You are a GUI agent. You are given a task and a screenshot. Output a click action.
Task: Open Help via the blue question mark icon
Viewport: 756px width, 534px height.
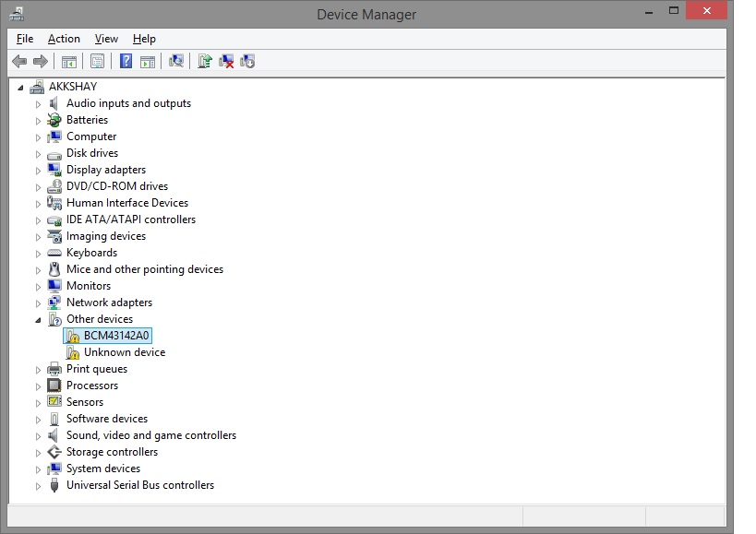tap(126, 61)
